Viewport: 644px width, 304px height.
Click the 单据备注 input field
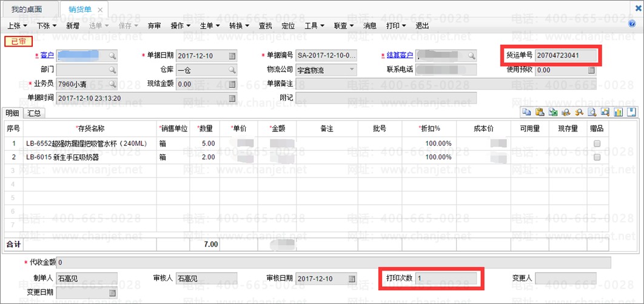[x=446, y=84]
